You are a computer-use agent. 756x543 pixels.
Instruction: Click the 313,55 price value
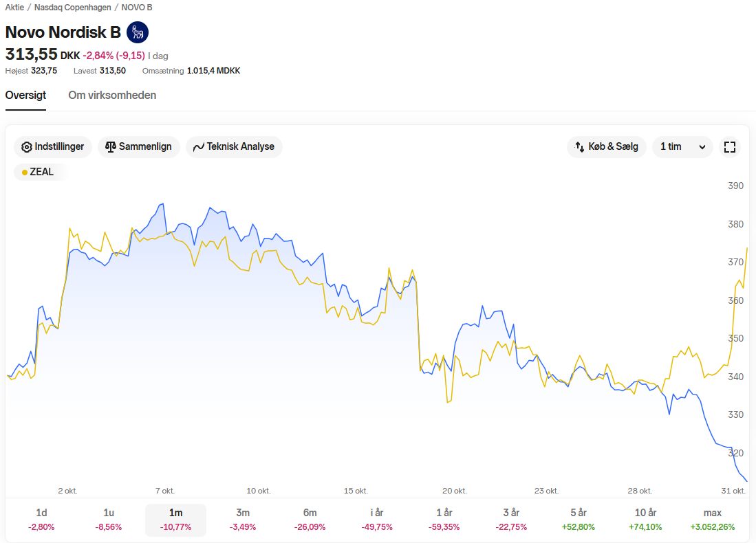pyautogui.click(x=32, y=54)
